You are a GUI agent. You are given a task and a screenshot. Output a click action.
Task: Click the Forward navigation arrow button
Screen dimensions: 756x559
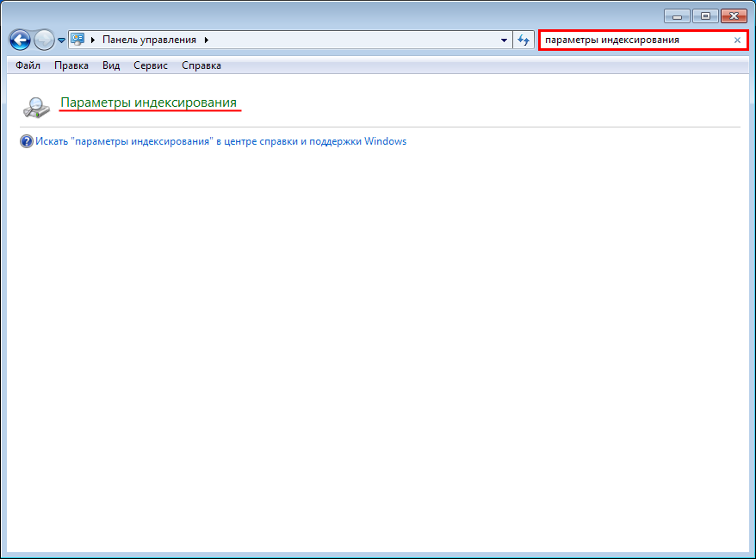click(x=44, y=40)
